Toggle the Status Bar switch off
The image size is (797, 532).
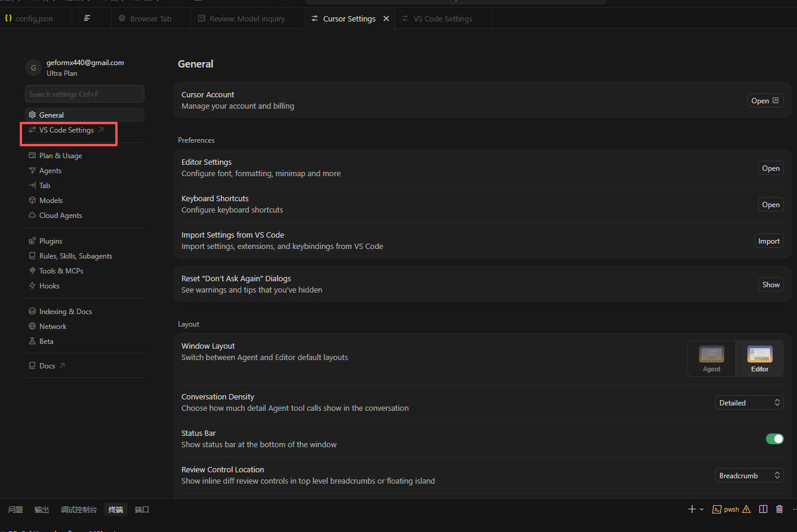pos(774,439)
